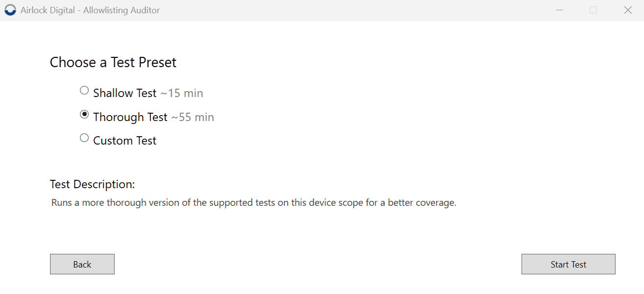This screenshot has width=644, height=294.
Task: Go back with the Back button
Action: [82, 264]
